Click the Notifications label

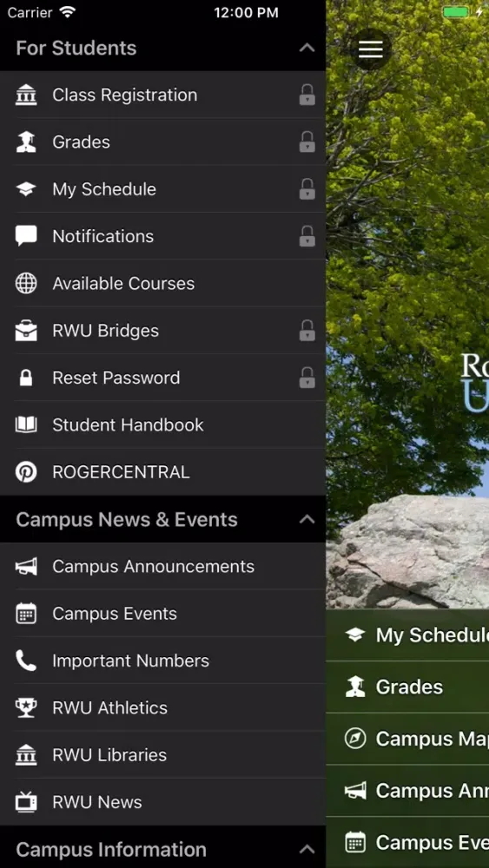coord(103,236)
